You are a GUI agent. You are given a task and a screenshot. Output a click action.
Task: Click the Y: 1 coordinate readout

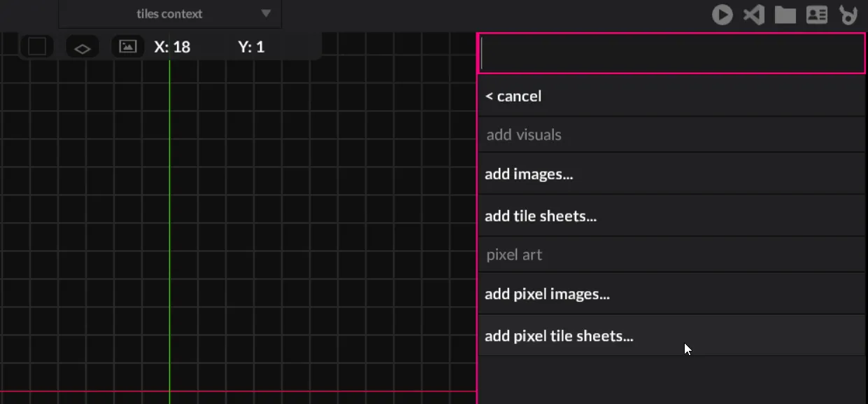click(251, 47)
